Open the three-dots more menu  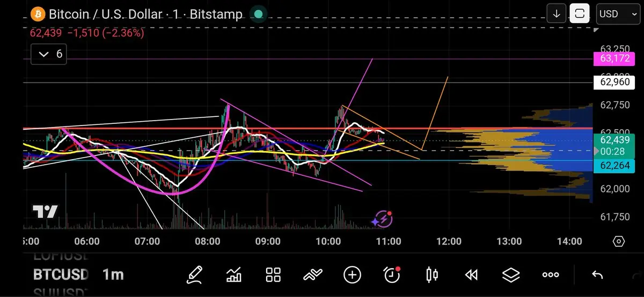(x=551, y=275)
